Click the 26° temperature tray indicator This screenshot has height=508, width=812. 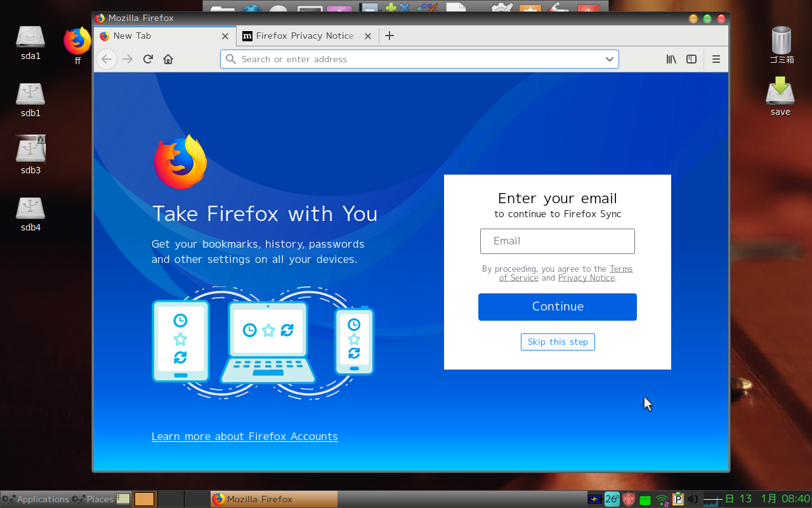point(612,499)
